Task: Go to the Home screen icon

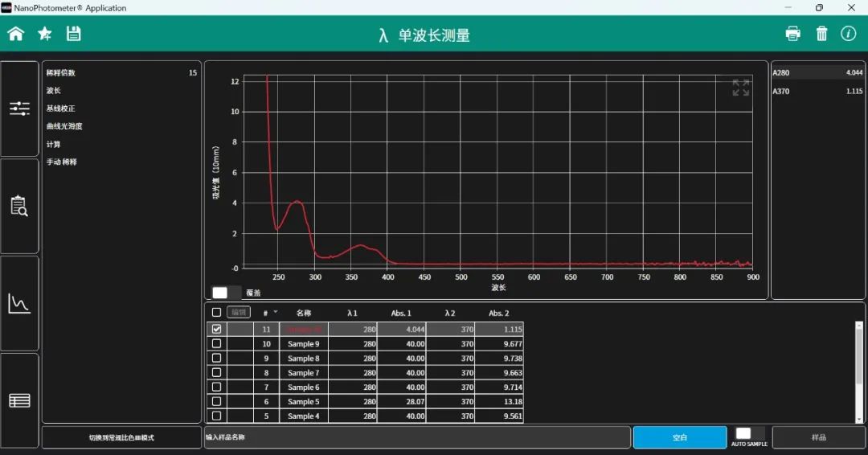Action: pos(15,34)
